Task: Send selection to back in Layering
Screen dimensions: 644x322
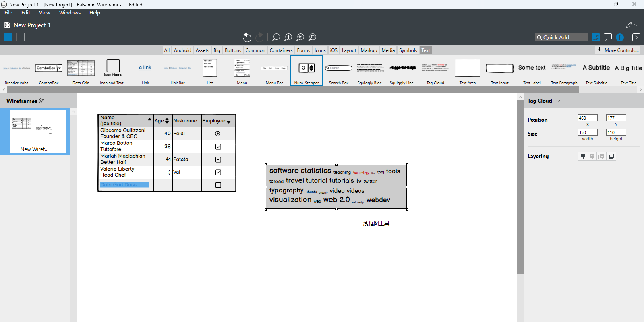Action: point(611,156)
